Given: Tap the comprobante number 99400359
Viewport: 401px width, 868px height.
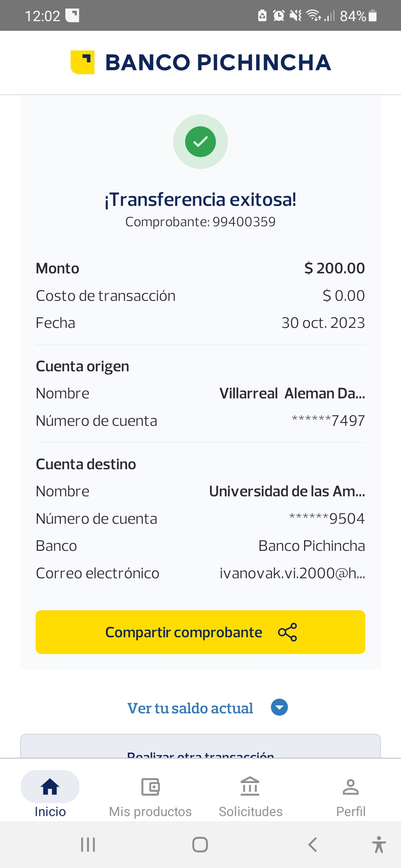Looking at the screenshot, I should [244, 222].
